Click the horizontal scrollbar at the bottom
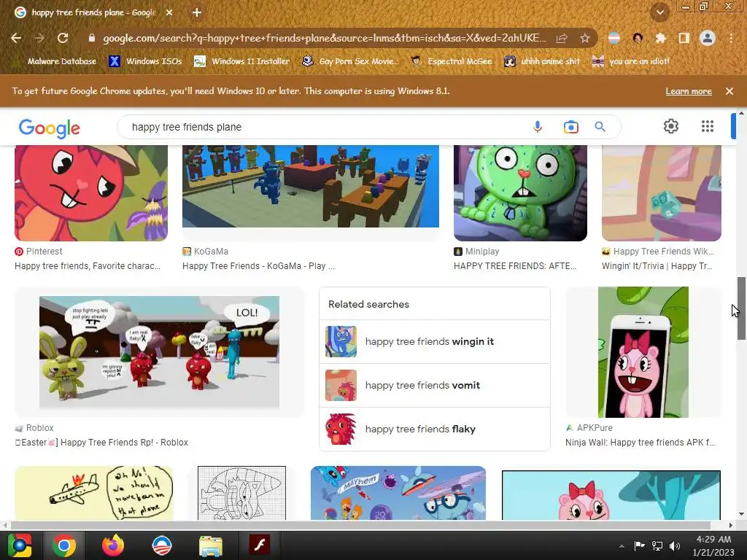The height and width of the screenshot is (560, 747). coord(360,525)
